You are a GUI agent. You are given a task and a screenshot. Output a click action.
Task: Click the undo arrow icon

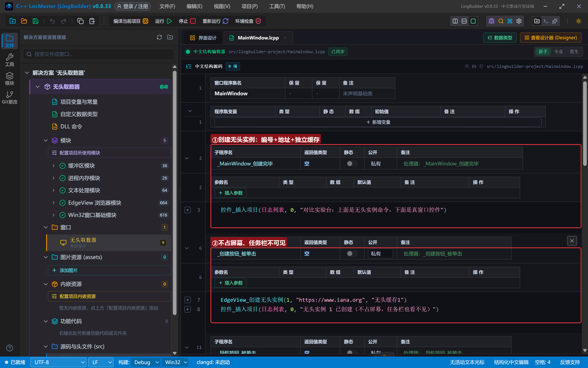(x=52, y=21)
